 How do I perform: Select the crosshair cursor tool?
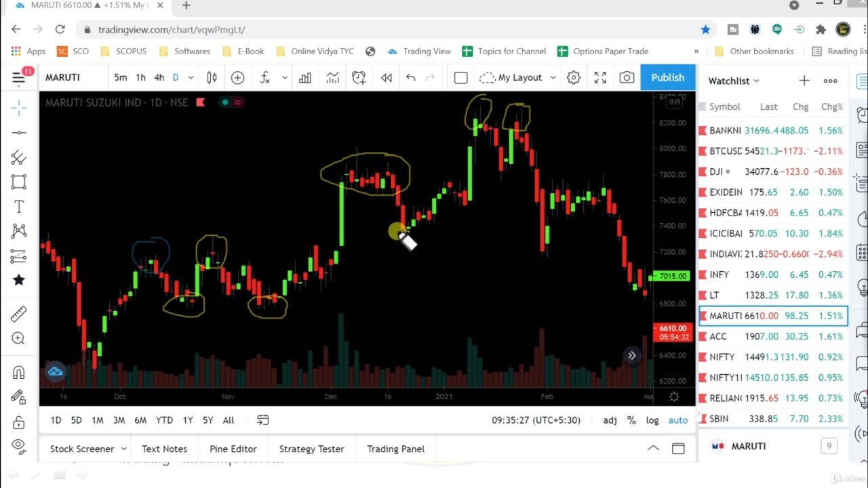click(19, 108)
